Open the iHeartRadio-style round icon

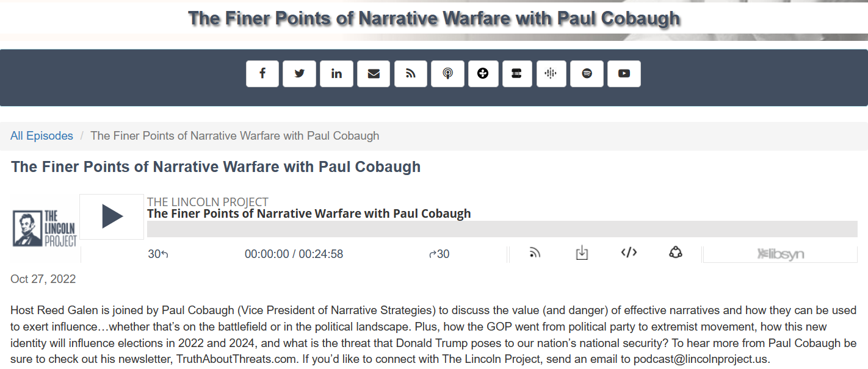(483, 74)
